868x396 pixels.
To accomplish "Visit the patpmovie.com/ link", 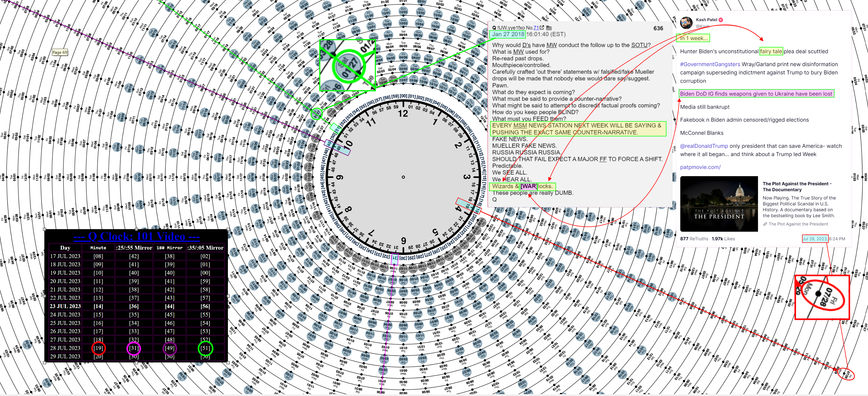I will click(700, 167).
